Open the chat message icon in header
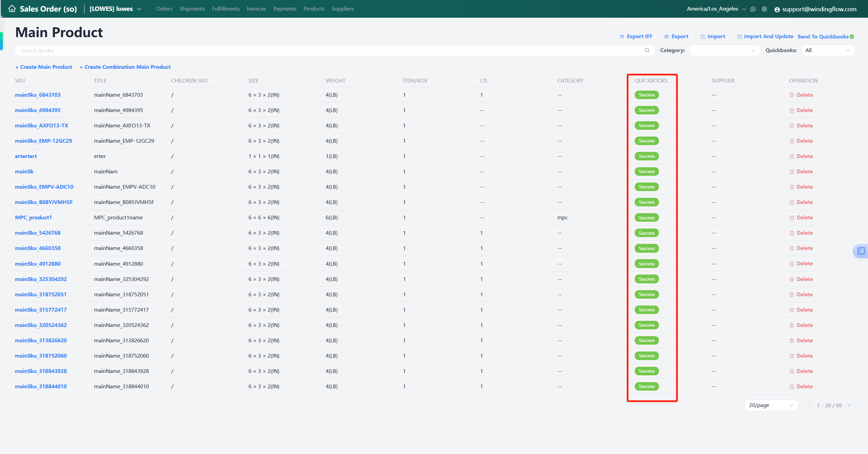The height and width of the screenshot is (454, 868). pos(753,9)
